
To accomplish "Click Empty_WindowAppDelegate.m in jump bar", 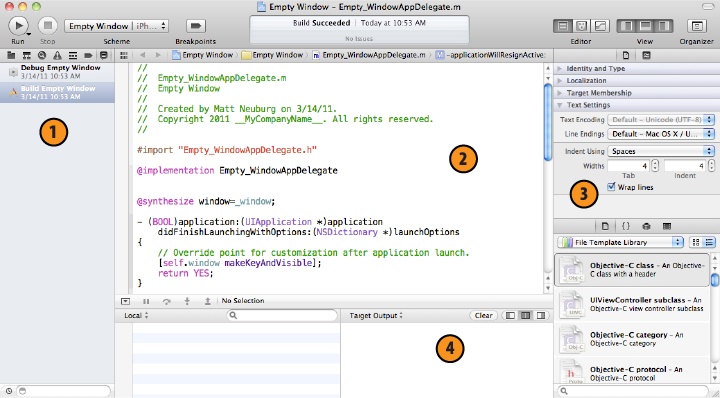I will coord(369,55).
